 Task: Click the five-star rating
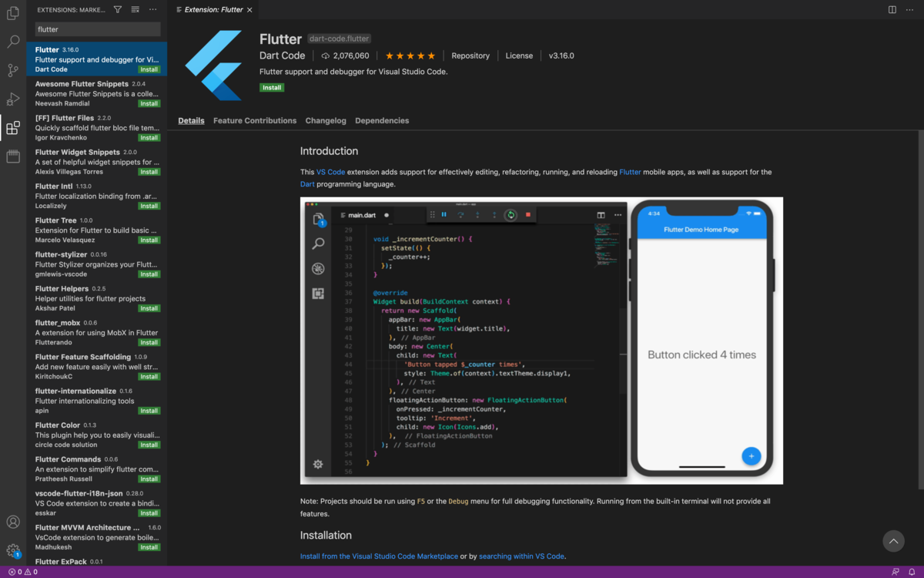(410, 55)
